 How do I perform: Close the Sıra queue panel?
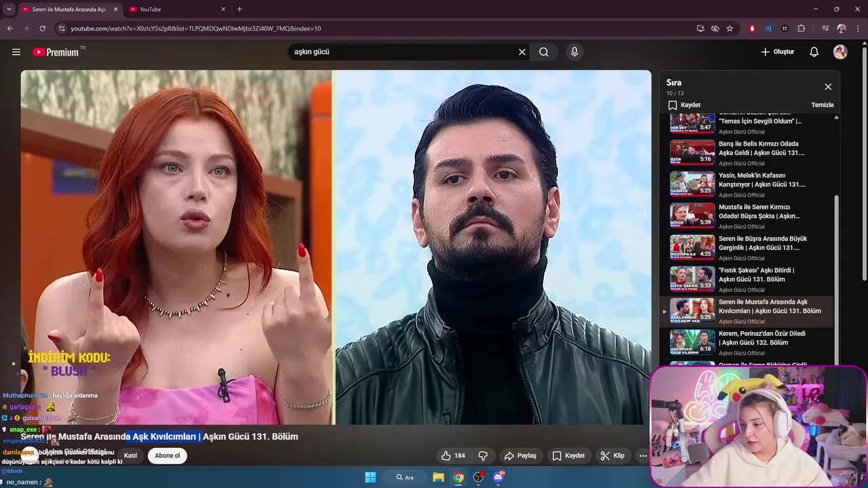click(828, 87)
